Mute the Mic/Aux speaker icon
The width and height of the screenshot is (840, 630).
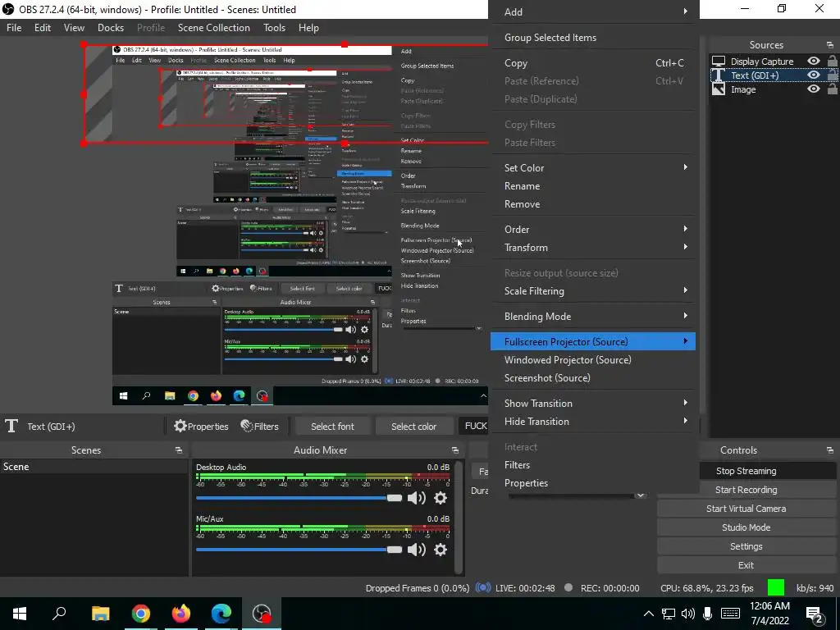(416, 549)
